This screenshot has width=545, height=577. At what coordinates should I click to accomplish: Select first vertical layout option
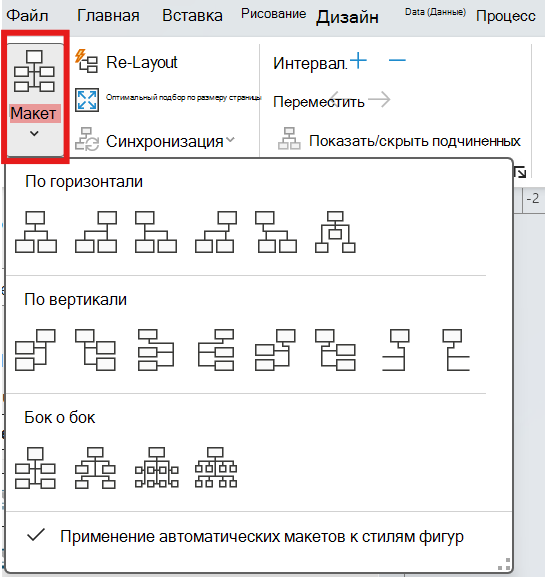point(35,350)
